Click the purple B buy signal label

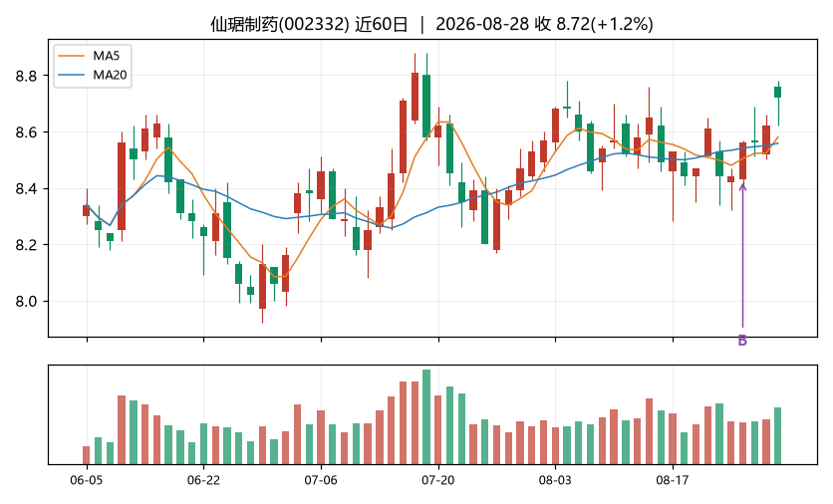coord(742,341)
